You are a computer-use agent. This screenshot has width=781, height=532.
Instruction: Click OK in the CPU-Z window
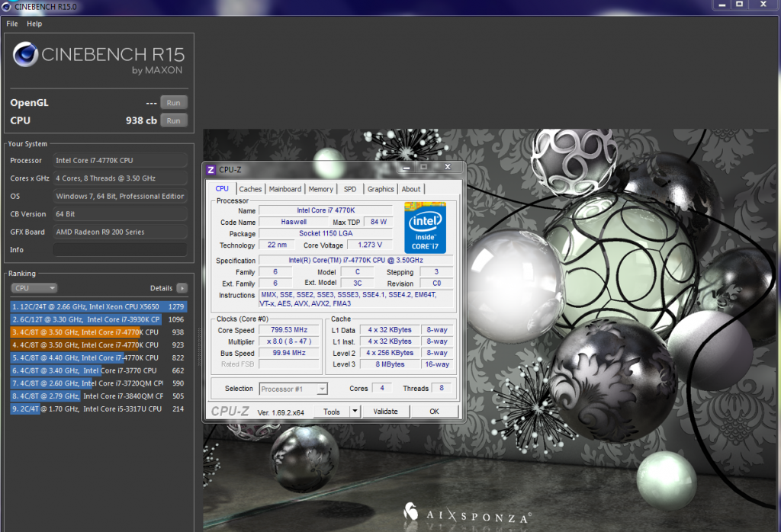coord(434,412)
